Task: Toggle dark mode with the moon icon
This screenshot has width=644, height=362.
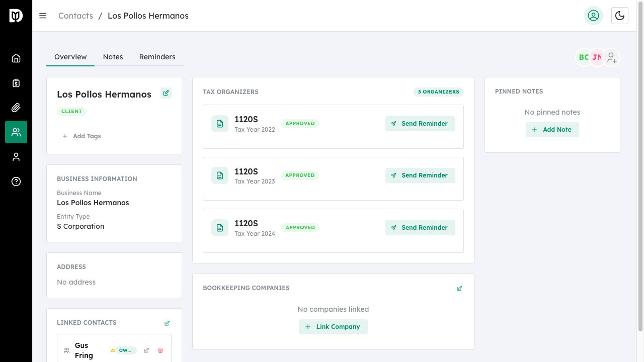Action: [x=619, y=16]
